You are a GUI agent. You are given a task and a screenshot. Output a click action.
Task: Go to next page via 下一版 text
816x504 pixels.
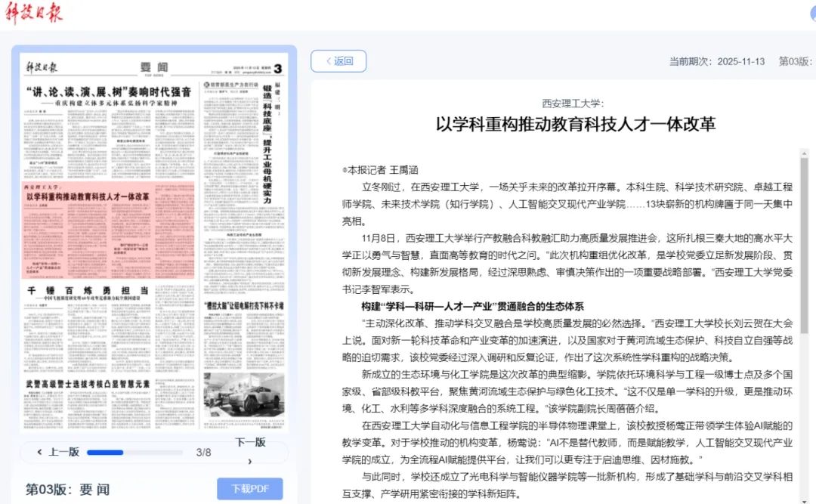pos(250,442)
